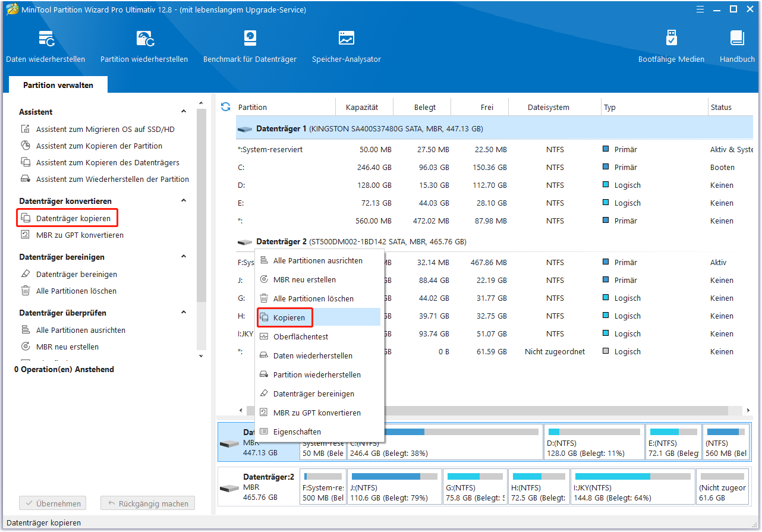Click unallocated 61.6 GB block in disk map

[x=723, y=487]
